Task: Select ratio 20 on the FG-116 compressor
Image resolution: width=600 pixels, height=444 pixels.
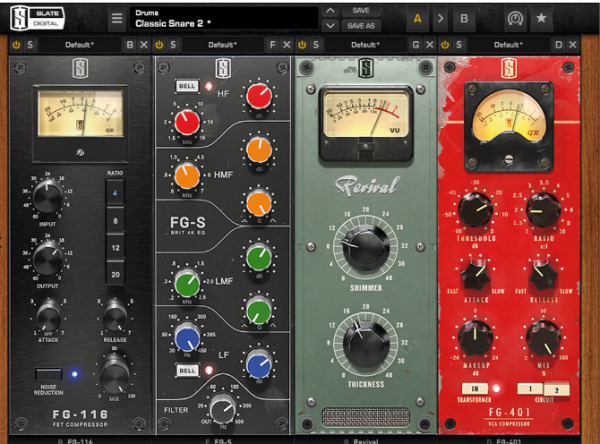Action: pyautogui.click(x=114, y=273)
